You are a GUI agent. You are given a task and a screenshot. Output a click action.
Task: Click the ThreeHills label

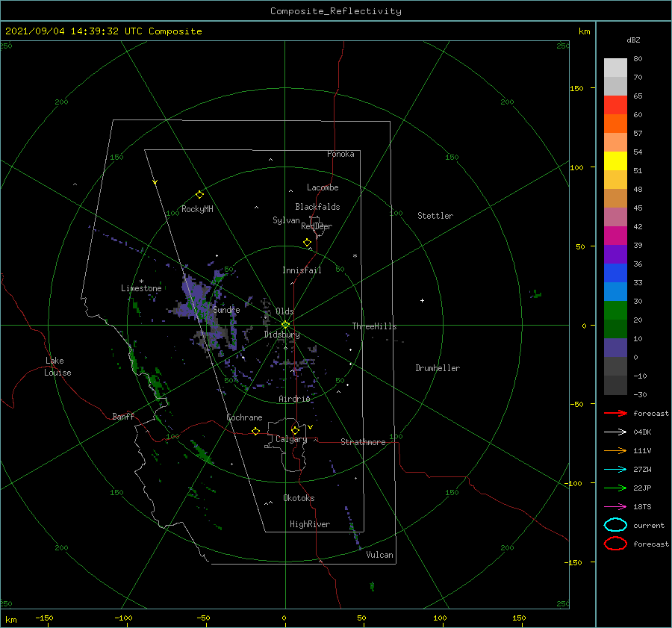pyautogui.click(x=375, y=326)
